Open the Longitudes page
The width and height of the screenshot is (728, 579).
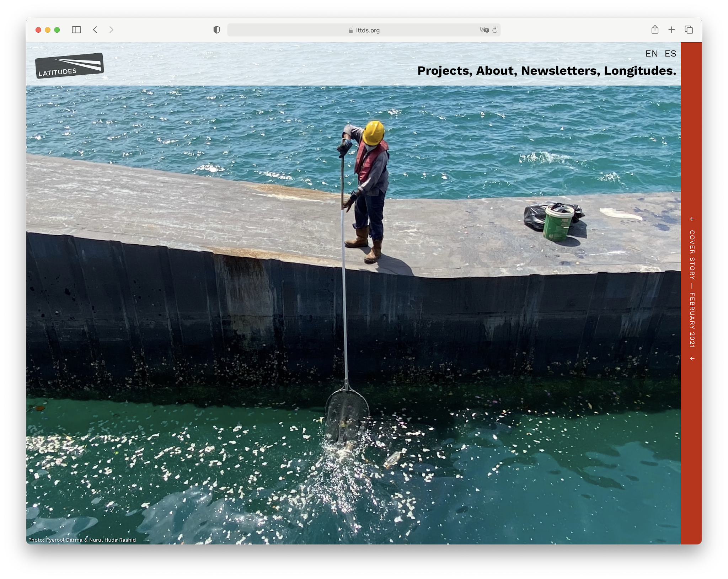(640, 71)
